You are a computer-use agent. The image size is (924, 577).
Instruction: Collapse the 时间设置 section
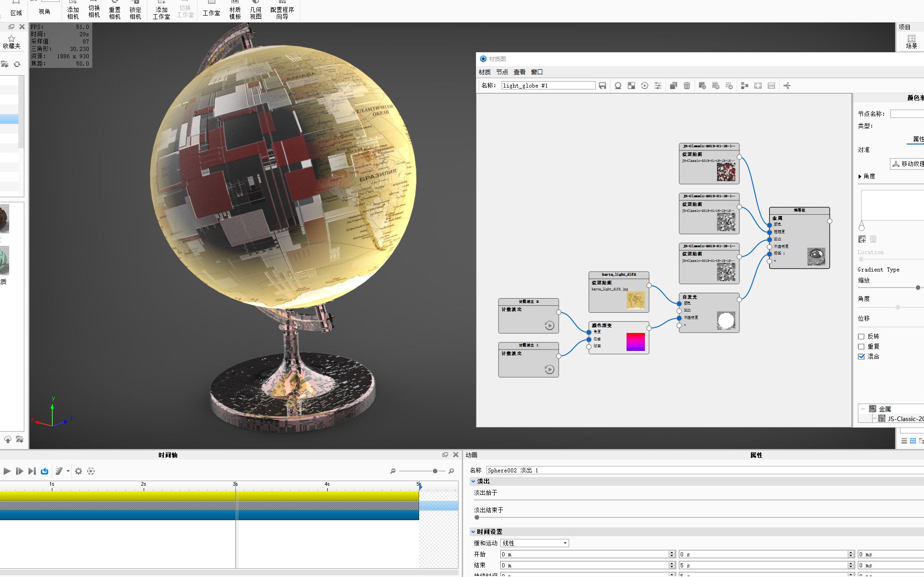pos(473,532)
